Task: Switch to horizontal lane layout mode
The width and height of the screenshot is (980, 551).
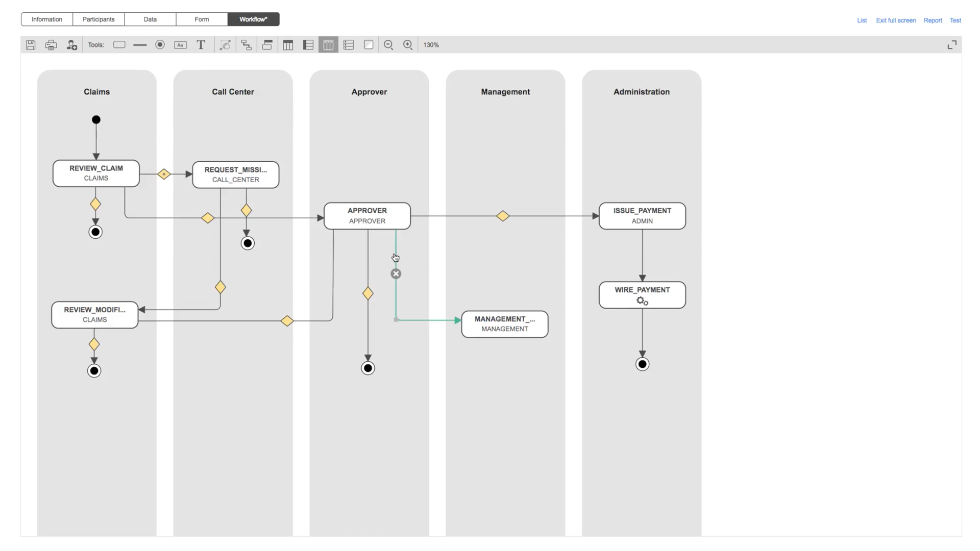Action: coord(308,44)
